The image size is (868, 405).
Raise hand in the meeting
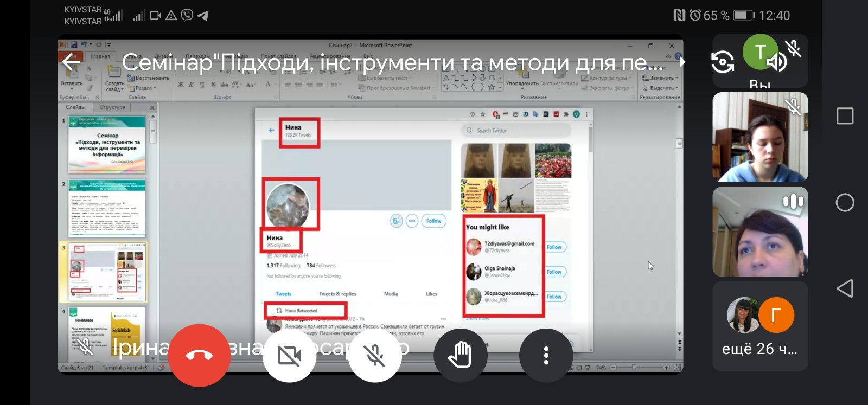pos(460,356)
